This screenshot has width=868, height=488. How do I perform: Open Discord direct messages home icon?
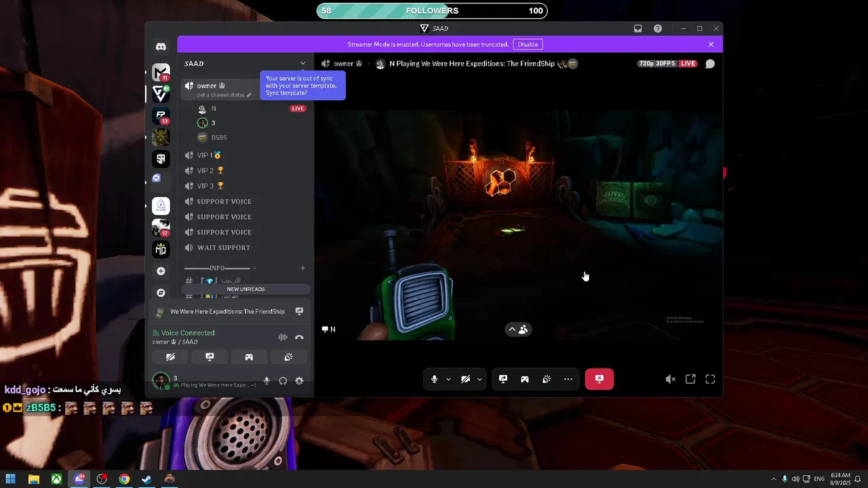pos(161,47)
